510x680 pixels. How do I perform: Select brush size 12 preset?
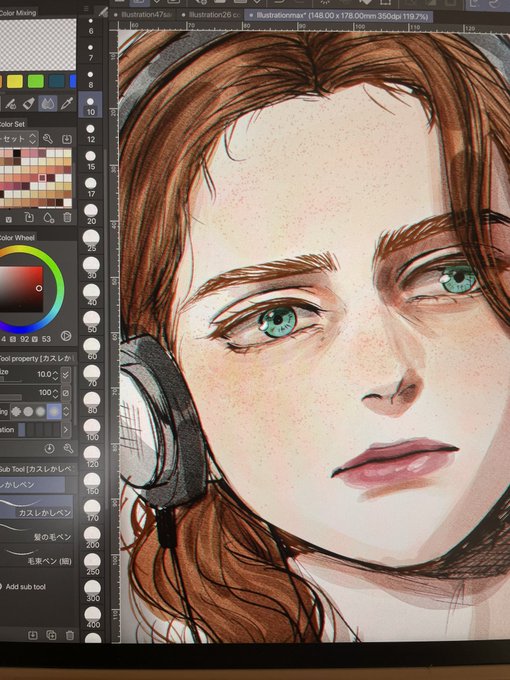tap(91, 133)
